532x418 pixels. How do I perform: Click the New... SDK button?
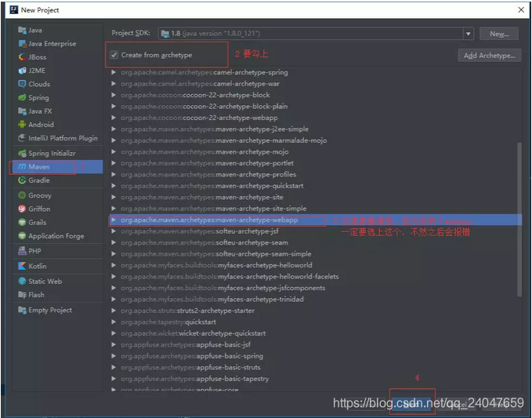point(499,34)
